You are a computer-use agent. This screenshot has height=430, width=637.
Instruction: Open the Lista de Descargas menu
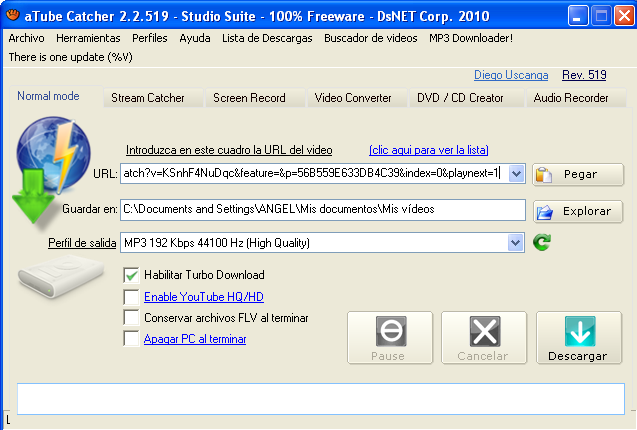point(268,38)
